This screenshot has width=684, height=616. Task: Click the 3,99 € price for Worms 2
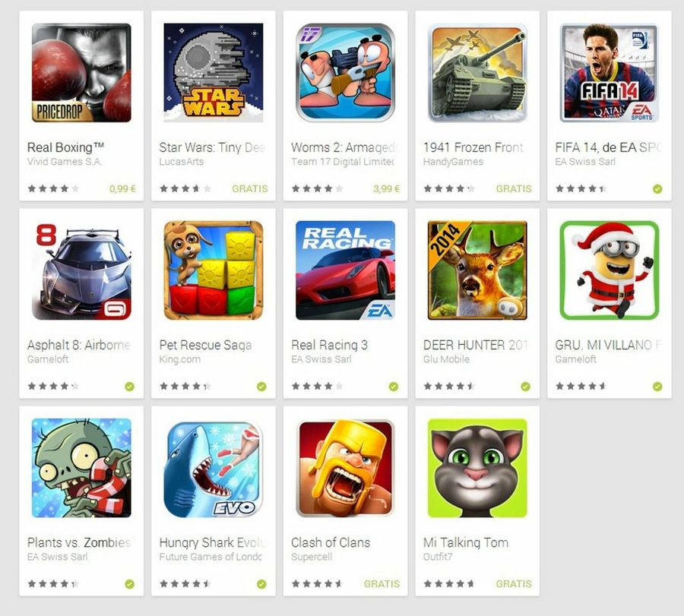(387, 189)
